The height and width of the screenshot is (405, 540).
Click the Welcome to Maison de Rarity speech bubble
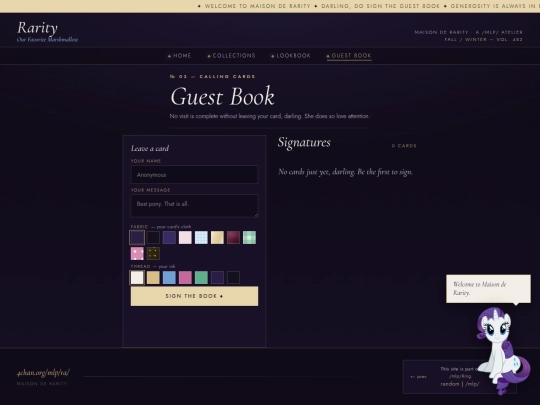pyautogui.click(x=488, y=289)
